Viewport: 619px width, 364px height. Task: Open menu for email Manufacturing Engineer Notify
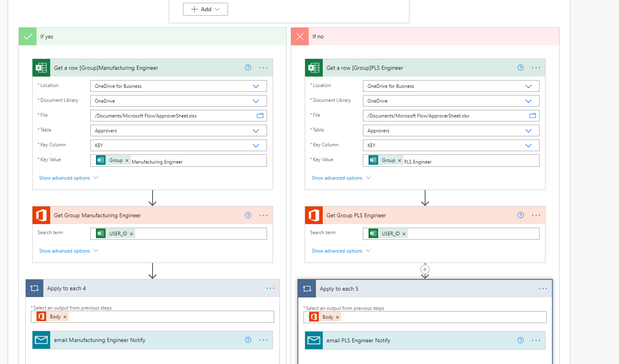click(263, 340)
